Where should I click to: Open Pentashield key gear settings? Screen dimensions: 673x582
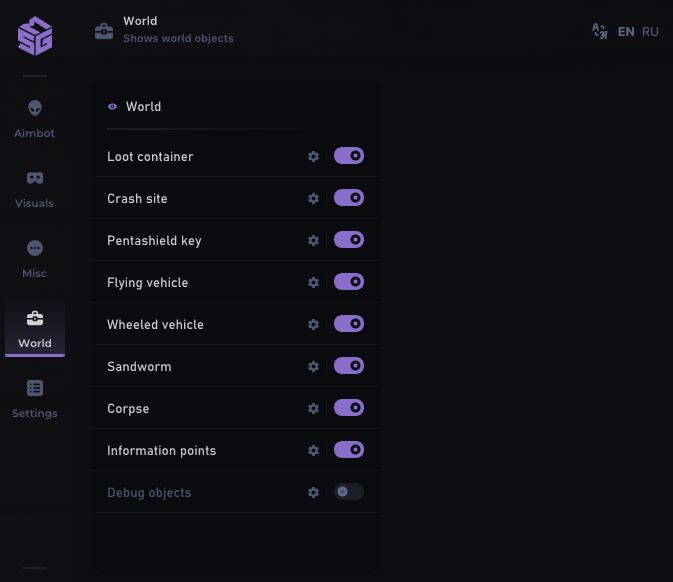coord(313,241)
